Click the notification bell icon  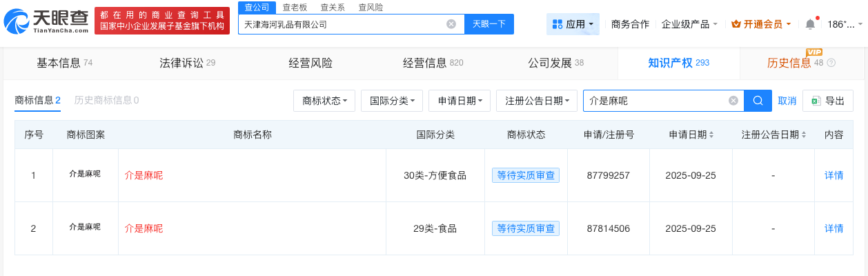coord(810,24)
